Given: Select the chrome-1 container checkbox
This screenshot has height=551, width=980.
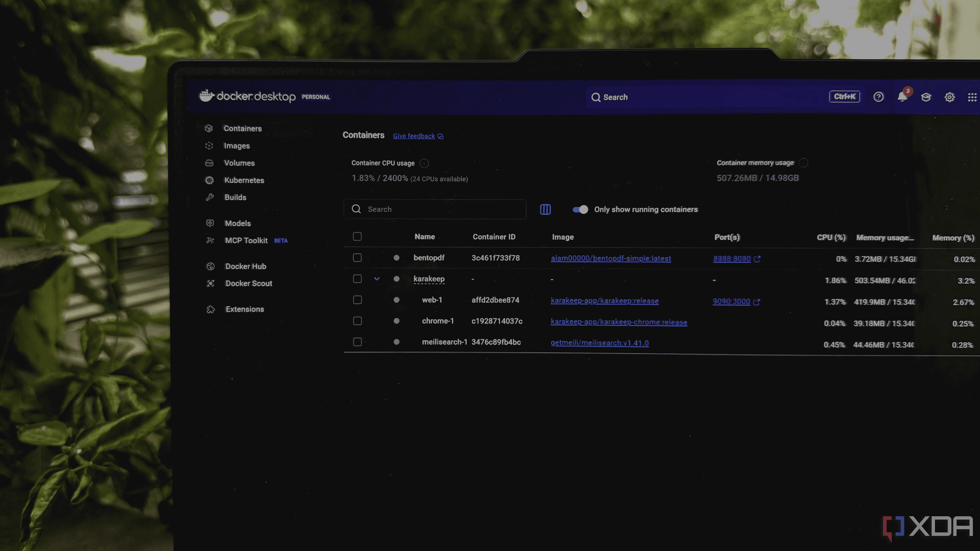Looking at the screenshot, I should [357, 321].
